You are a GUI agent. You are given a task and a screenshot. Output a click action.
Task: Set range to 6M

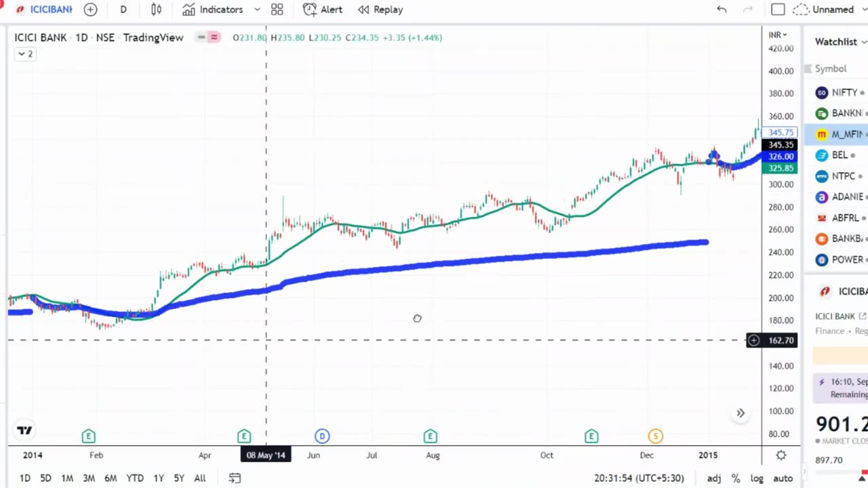[111, 478]
